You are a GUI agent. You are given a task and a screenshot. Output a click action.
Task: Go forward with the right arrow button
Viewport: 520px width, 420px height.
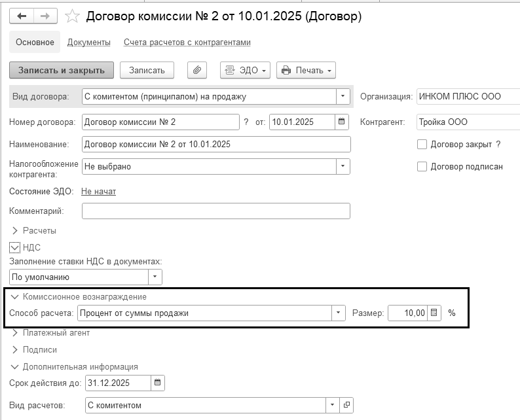pos(45,16)
